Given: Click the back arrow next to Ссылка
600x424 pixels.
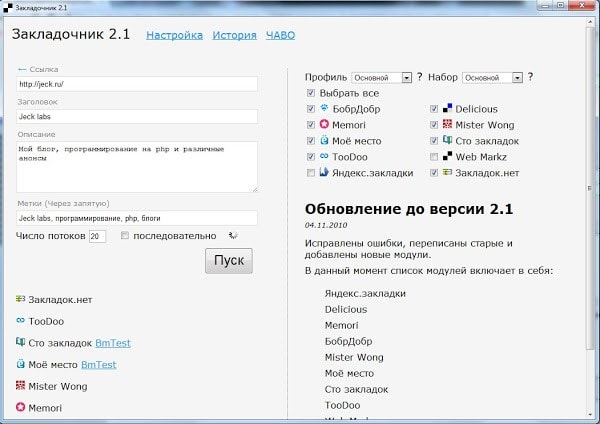Looking at the screenshot, I should 22,69.
